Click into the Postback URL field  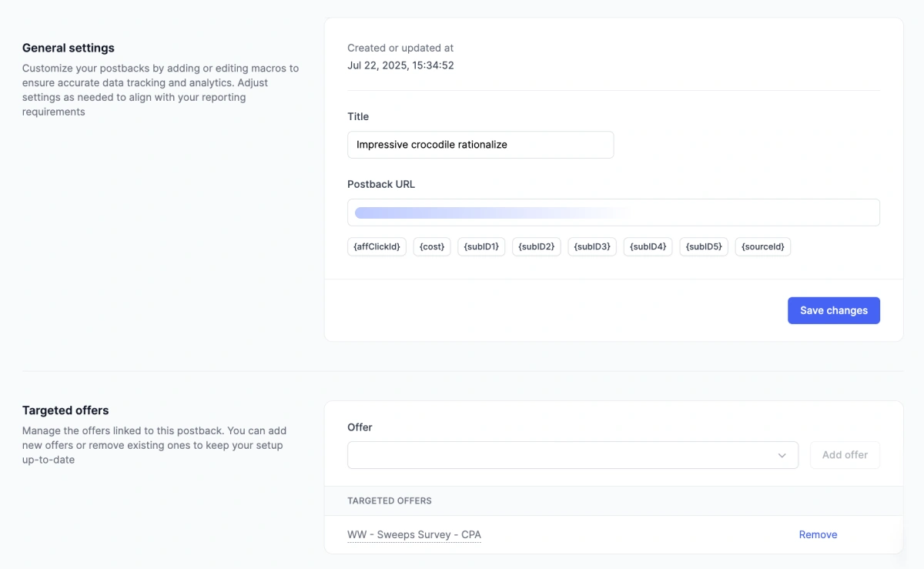(613, 213)
